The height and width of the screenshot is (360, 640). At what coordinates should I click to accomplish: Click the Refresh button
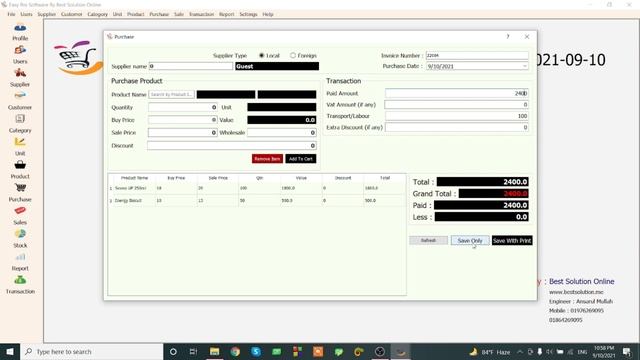pyautogui.click(x=429, y=240)
